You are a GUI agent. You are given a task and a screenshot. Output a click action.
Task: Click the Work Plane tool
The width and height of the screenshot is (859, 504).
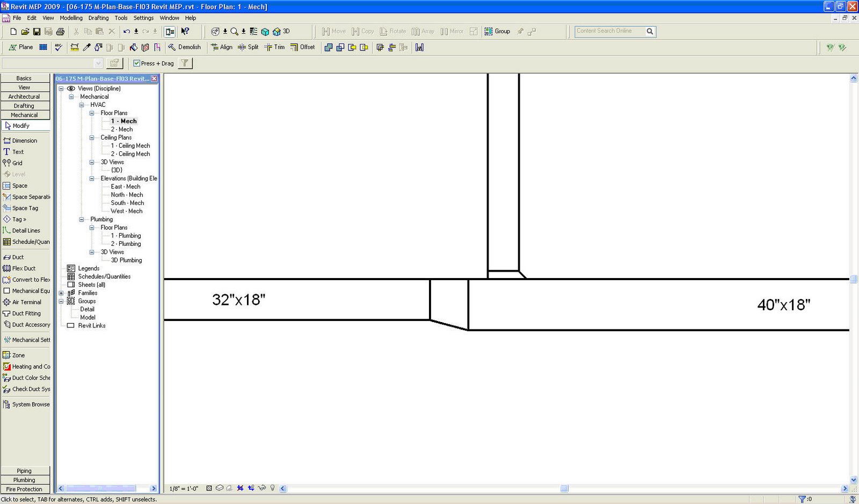pyautogui.click(x=21, y=47)
